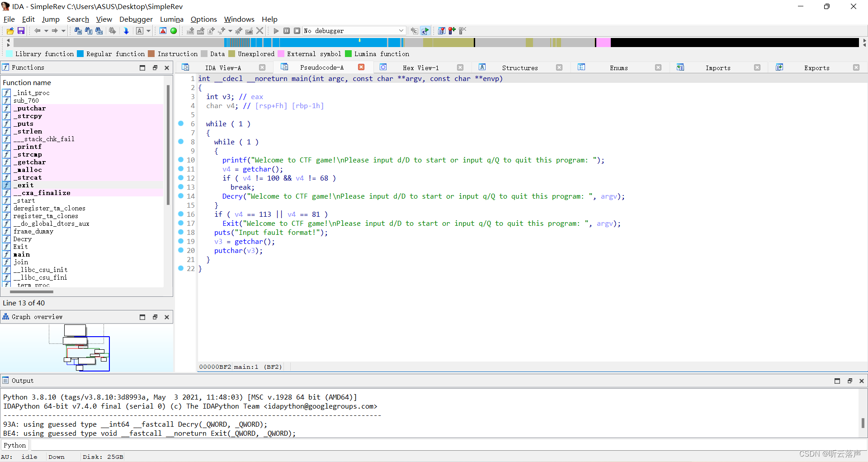Add a breakpoint via the red breakpoint-plus icon
The image size is (868, 462).
click(451, 31)
